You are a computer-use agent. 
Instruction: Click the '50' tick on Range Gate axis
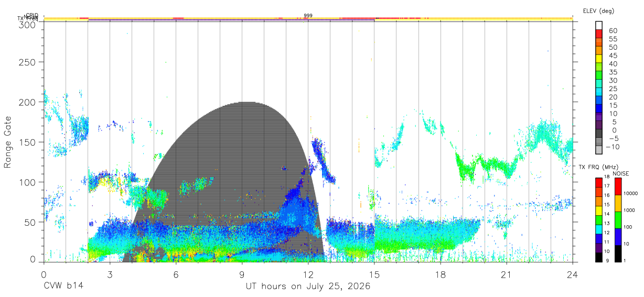coord(29,222)
